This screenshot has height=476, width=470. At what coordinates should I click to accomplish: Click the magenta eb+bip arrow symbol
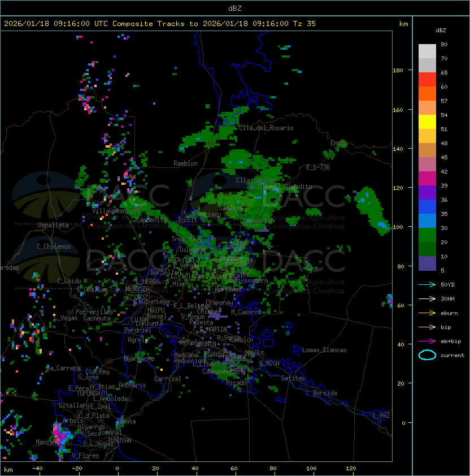click(x=427, y=341)
